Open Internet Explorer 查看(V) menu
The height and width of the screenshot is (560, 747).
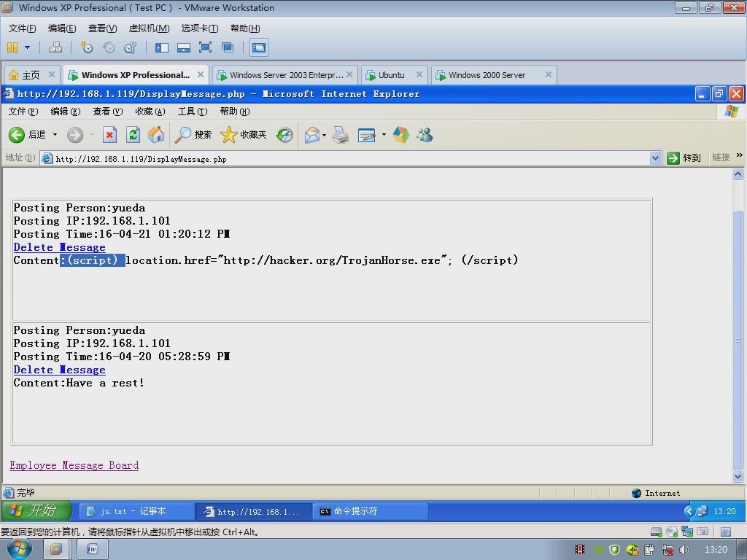click(x=108, y=112)
